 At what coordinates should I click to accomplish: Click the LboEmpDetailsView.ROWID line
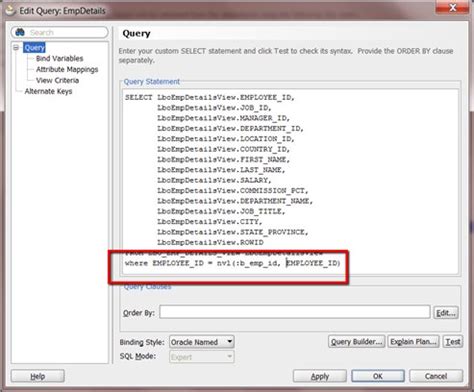pyautogui.click(x=210, y=242)
